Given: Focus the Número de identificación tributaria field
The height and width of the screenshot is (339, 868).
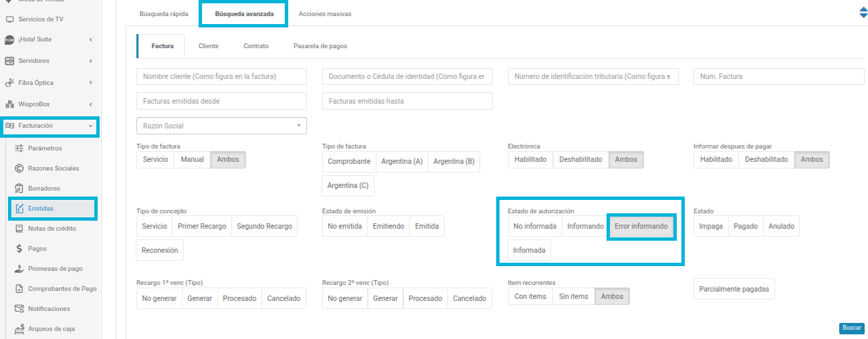Looking at the screenshot, I should click(x=593, y=76).
